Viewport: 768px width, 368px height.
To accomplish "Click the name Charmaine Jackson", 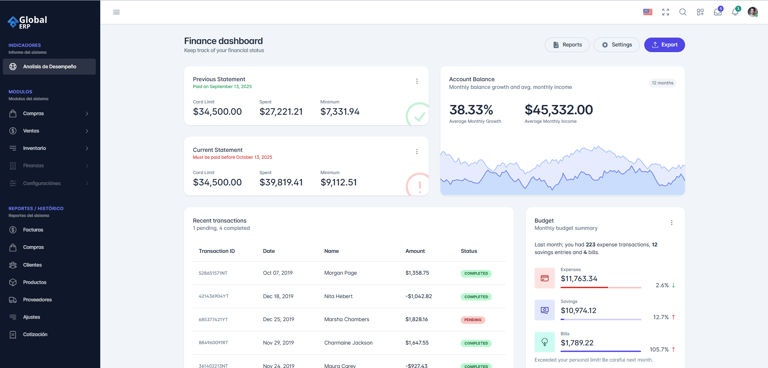I will point(348,343).
